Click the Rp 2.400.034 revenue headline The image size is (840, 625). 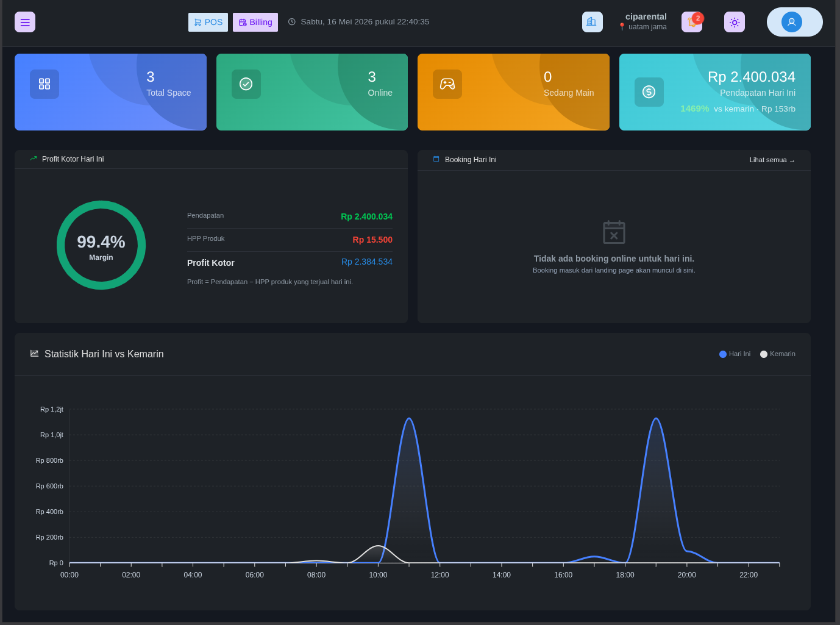coord(752,77)
